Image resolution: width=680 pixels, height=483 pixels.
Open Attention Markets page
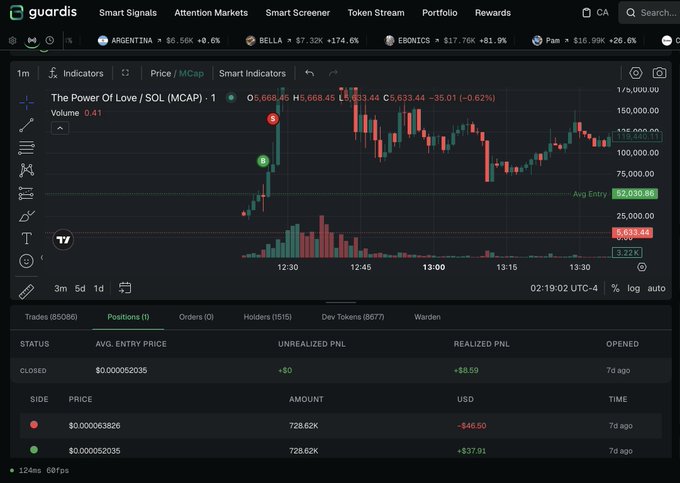(211, 13)
